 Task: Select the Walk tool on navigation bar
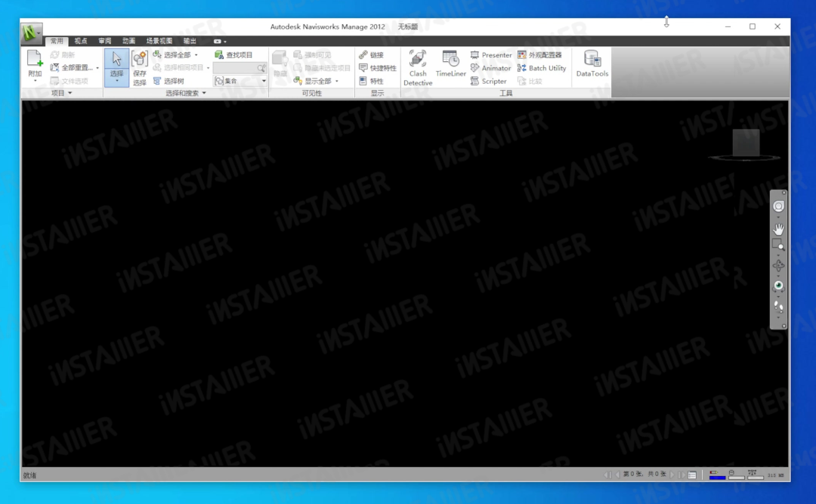778,306
